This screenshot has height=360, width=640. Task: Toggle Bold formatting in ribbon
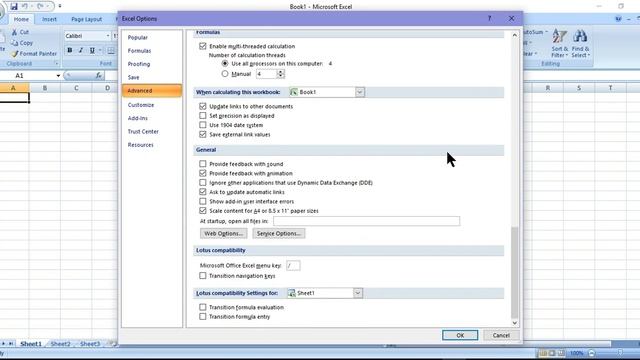(69, 50)
